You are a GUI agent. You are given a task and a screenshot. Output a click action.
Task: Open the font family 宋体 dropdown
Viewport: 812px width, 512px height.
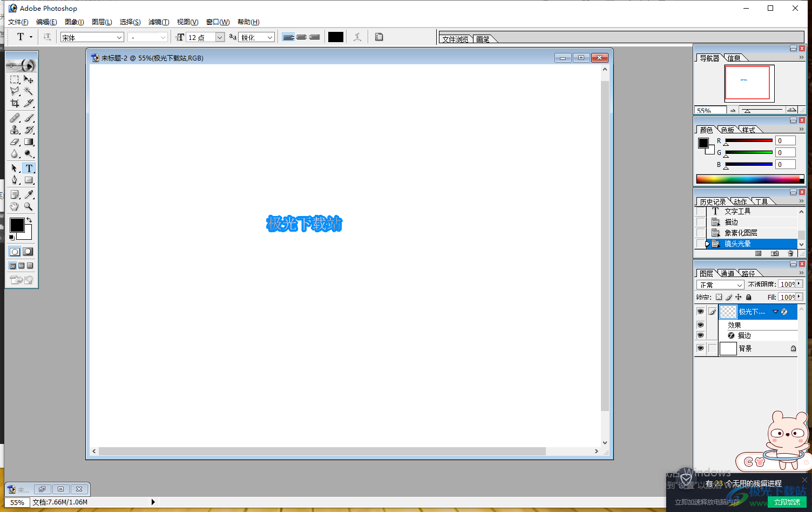click(x=119, y=37)
